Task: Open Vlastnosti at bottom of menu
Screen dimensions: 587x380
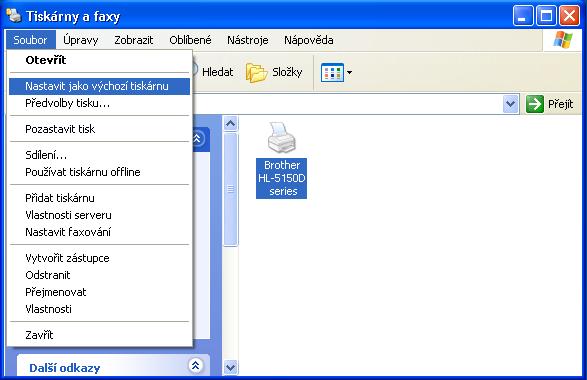Action: pyautogui.click(x=99, y=309)
